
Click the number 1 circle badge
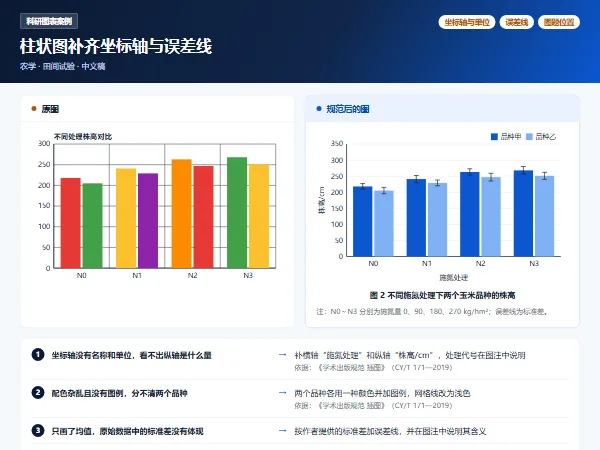point(38,355)
